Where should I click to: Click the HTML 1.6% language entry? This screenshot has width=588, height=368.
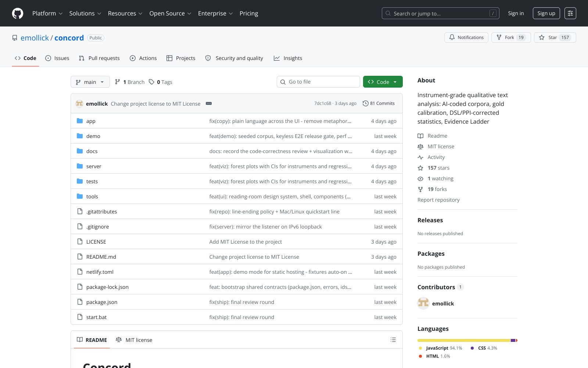pyautogui.click(x=434, y=356)
